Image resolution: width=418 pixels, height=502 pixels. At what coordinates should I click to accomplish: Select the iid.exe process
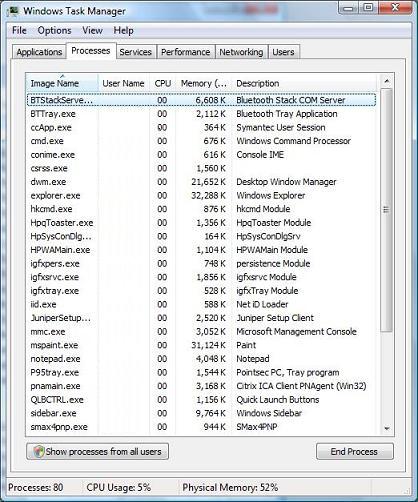[x=201, y=304]
